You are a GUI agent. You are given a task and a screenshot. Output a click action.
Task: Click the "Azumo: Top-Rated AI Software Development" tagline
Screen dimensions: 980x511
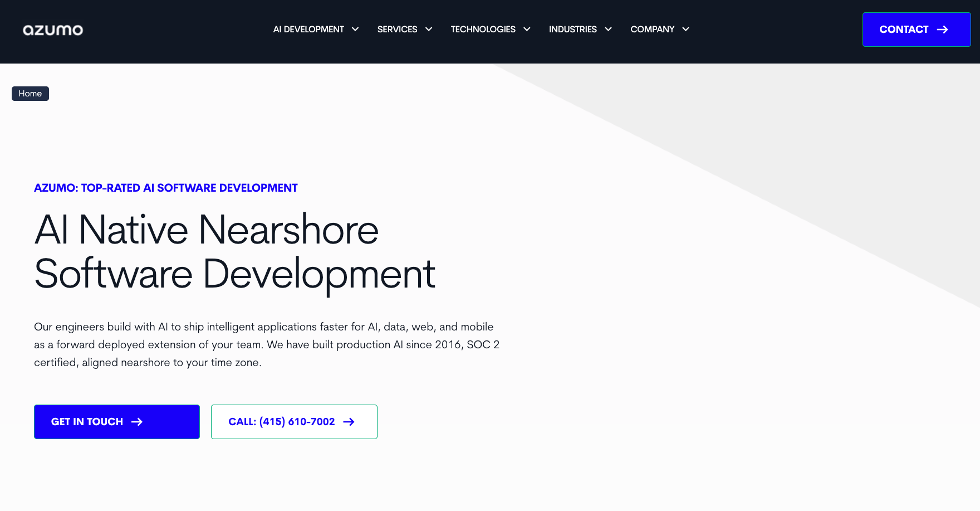(x=166, y=188)
